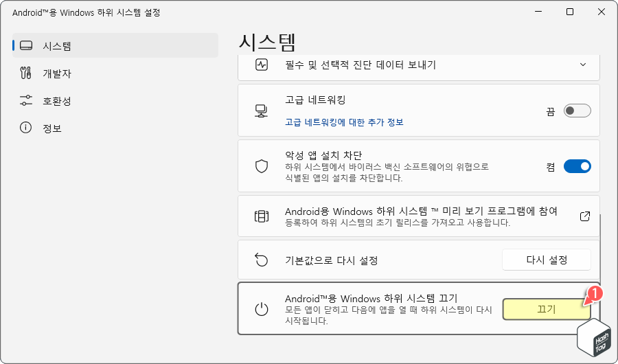The width and height of the screenshot is (618, 364).
Task: Click the 시스템 monitor icon in sidebar
Action: pos(26,46)
